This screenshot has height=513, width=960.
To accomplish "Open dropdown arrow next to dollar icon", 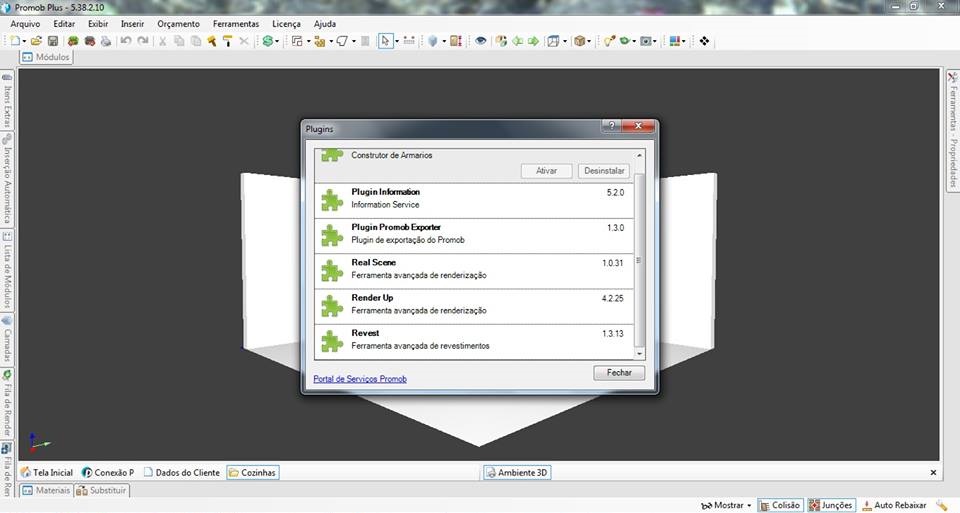I will 277,42.
